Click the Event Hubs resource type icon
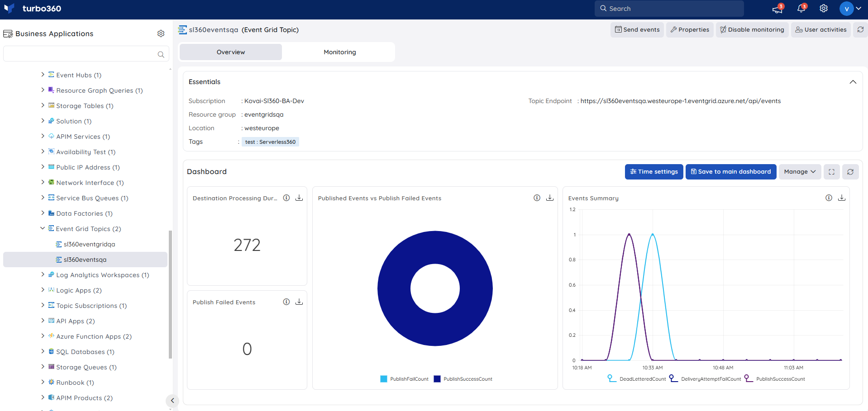This screenshot has width=868, height=411. (51, 75)
